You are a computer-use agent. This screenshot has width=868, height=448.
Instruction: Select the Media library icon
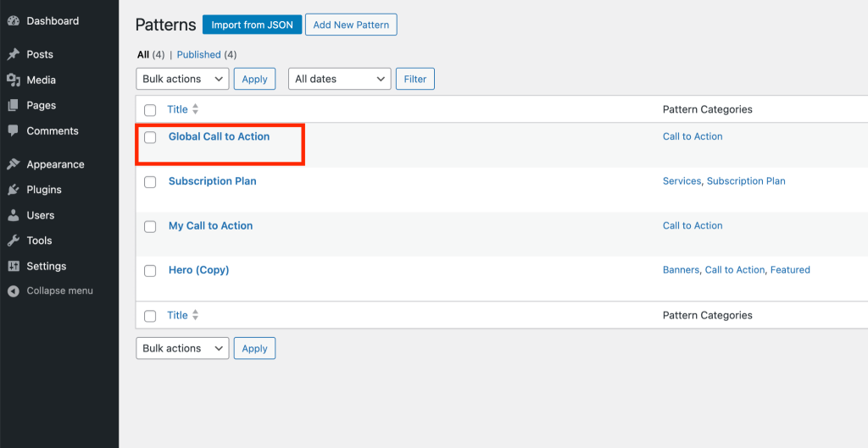(14, 80)
